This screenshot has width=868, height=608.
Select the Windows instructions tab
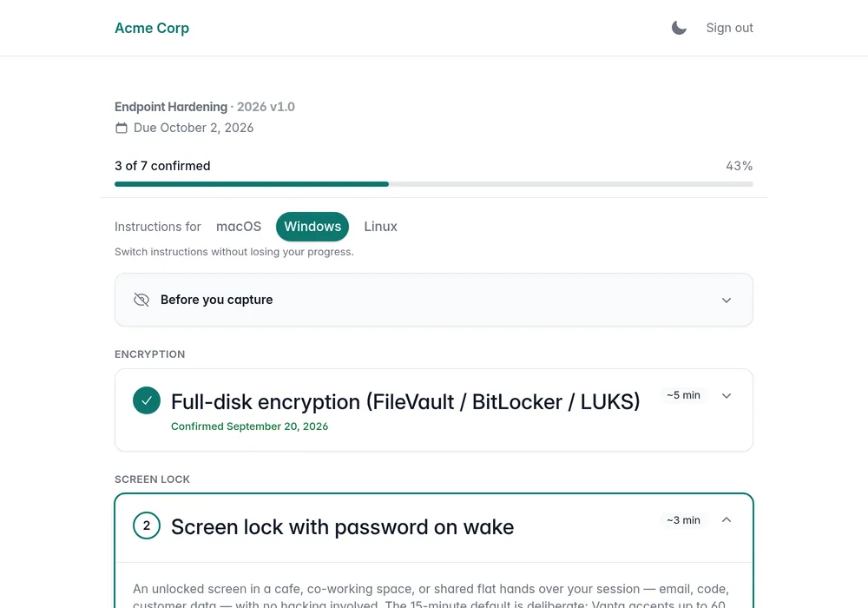point(312,227)
